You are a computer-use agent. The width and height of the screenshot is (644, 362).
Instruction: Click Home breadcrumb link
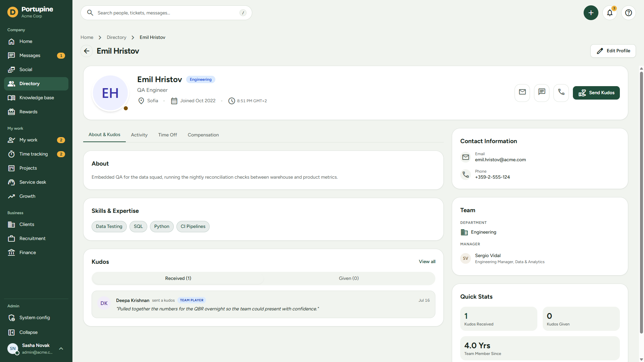coord(87,38)
